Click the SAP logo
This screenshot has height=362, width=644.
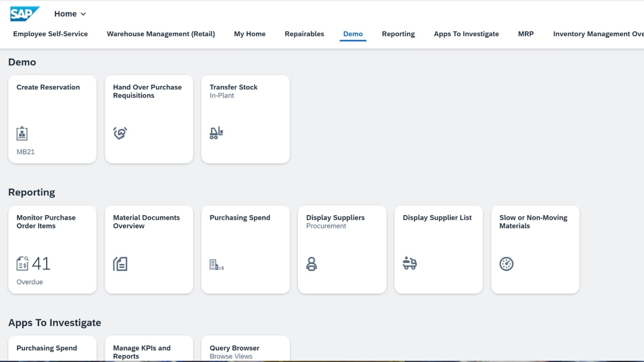tap(25, 14)
